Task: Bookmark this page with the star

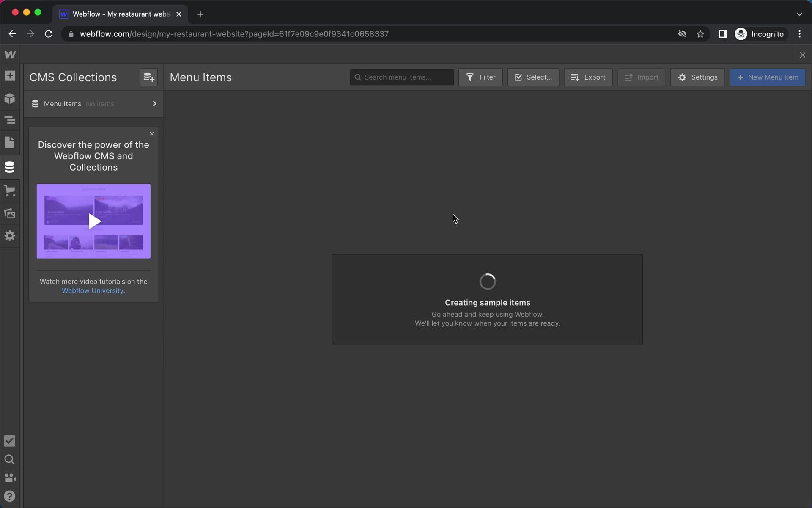Action: (x=700, y=34)
